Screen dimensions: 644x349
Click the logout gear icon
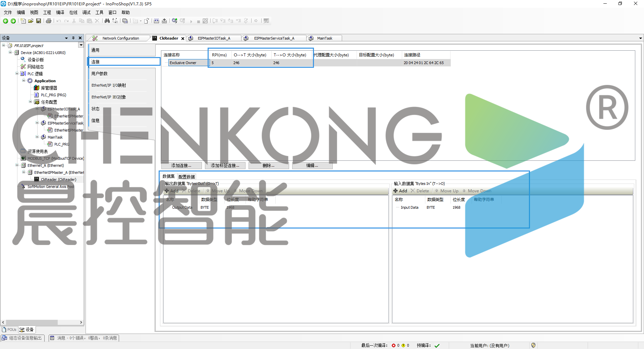tap(182, 21)
